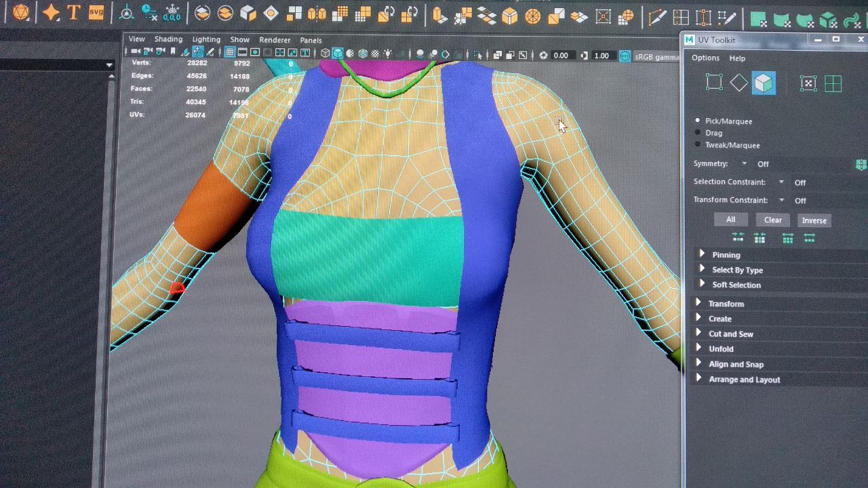Toggle Use All Lights lightbulb icon
The width and height of the screenshot is (868, 488).
[x=389, y=54]
